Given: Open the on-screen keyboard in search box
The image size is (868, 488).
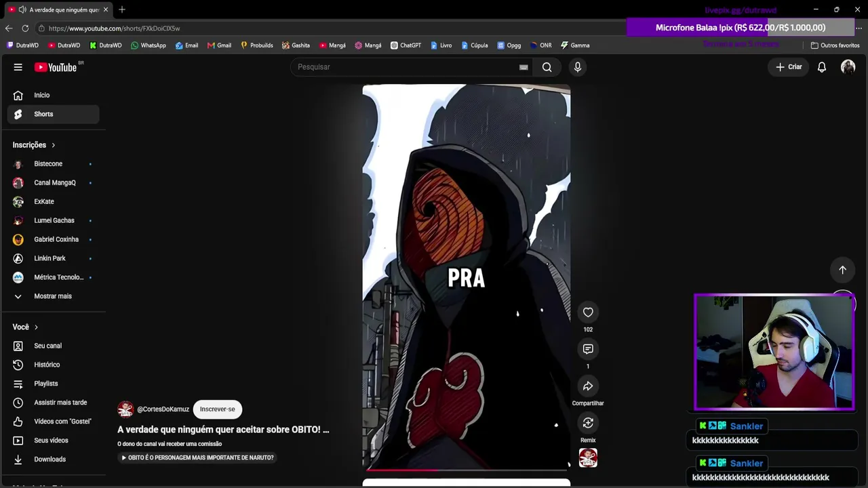Looking at the screenshot, I should point(524,67).
